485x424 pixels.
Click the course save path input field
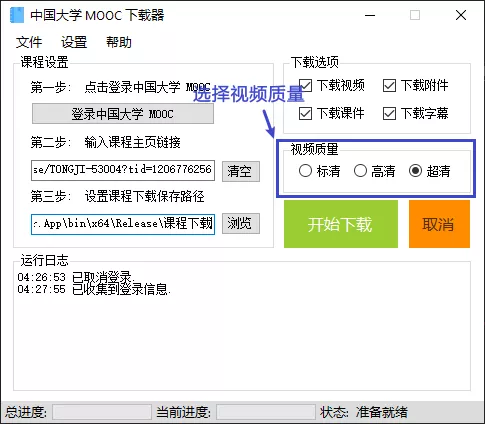point(123,224)
